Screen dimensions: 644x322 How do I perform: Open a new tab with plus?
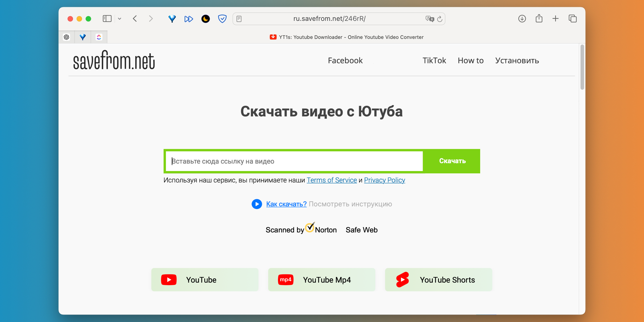coord(555,19)
